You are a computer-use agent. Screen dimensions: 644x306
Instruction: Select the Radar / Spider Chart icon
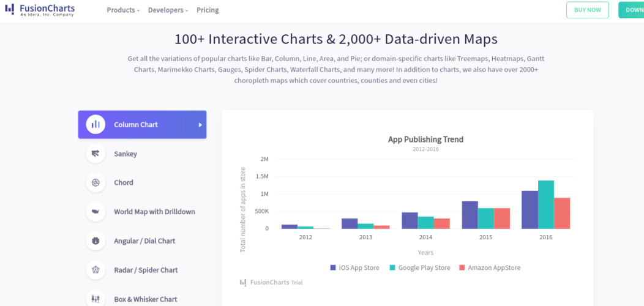click(x=95, y=270)
